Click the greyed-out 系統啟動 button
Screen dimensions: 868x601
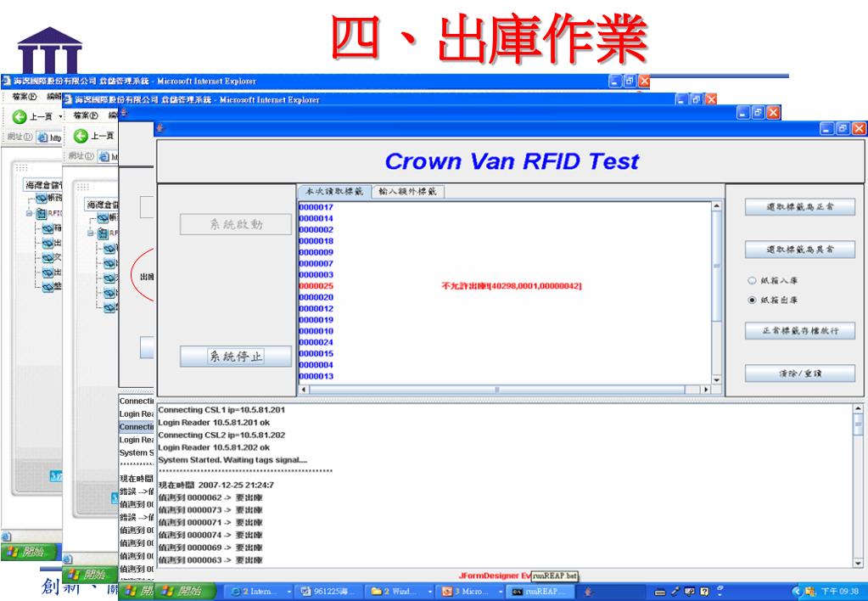(x=236, y=224)
